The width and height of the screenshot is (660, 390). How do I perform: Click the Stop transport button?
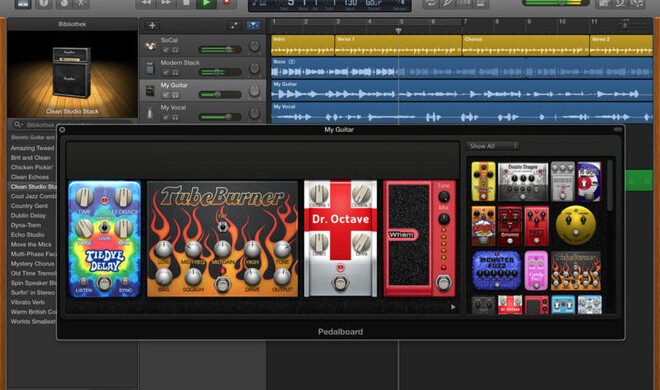coord(186,3)
